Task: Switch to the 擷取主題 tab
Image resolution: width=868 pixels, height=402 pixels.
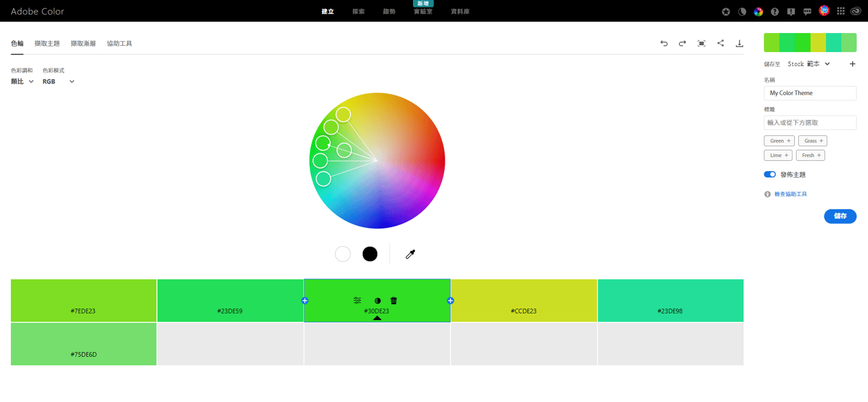Action: [x=47, y=43]
